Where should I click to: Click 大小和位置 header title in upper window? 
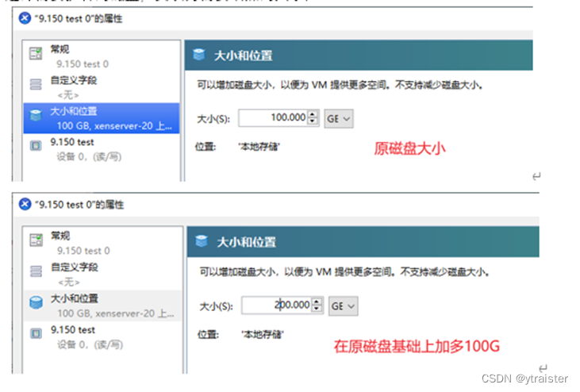click(243, 56)
